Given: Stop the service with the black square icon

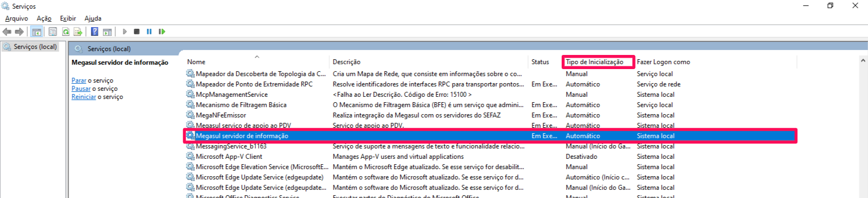Looking at the screenshot, I should tap(137, 32).
